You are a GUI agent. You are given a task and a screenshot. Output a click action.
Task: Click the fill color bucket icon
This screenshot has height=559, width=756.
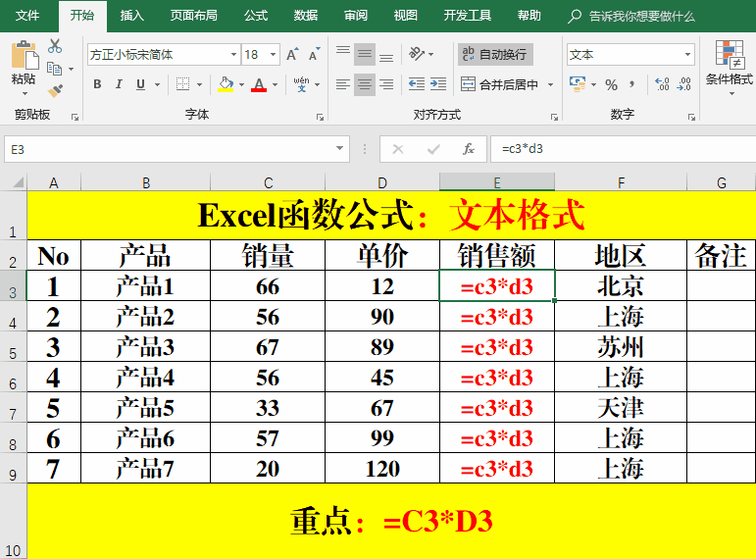tap(226, 84)
